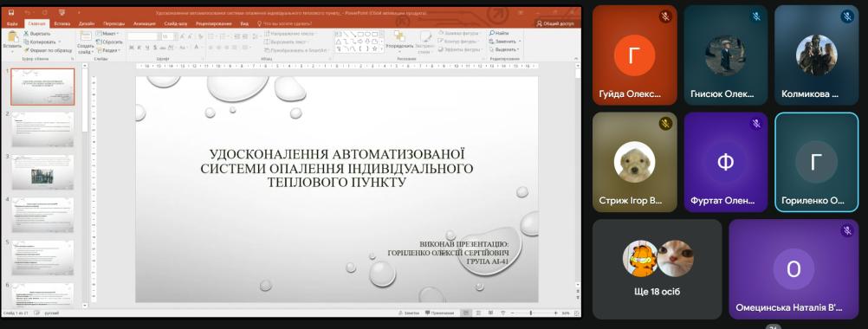The image size is (868, 329).
Task: Switch to Slide Sorter view icon
Action: pyautogui.click(x=478, y=313)
